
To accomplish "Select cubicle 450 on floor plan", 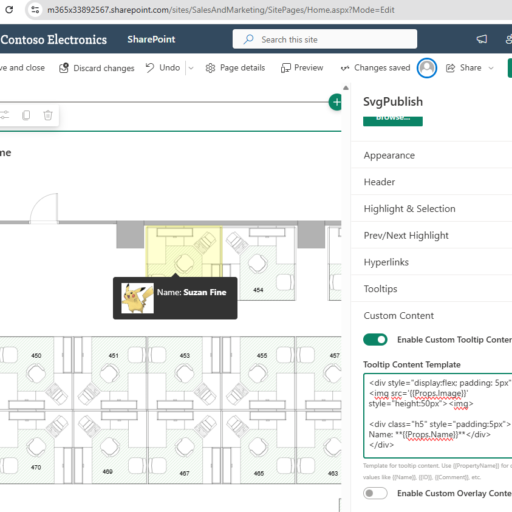I will point(36,373).
